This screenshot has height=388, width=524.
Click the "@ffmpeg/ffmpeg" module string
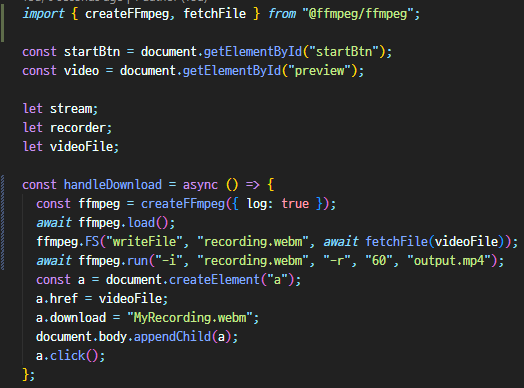coord(358,14)
